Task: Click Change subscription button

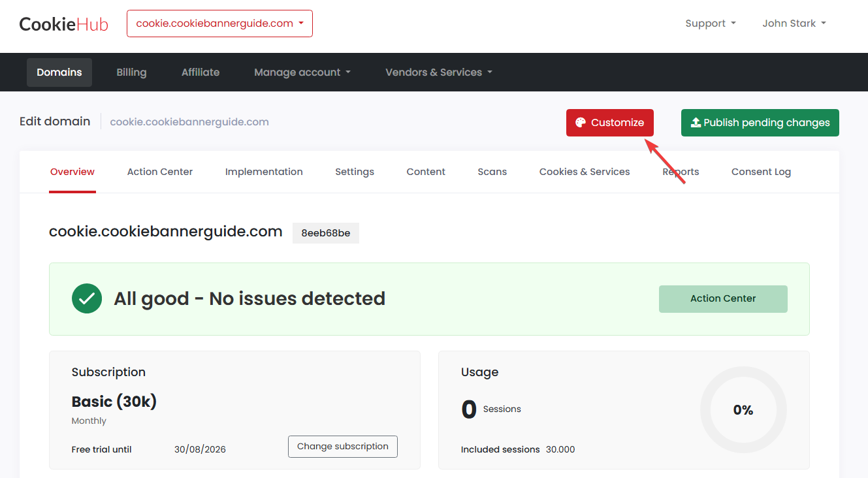Action: pos(343,447)
